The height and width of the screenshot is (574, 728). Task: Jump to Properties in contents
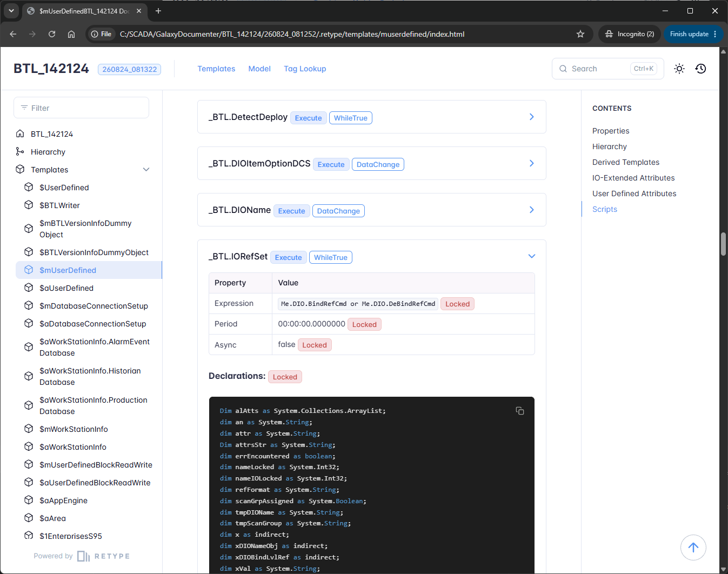click(611, 131)
